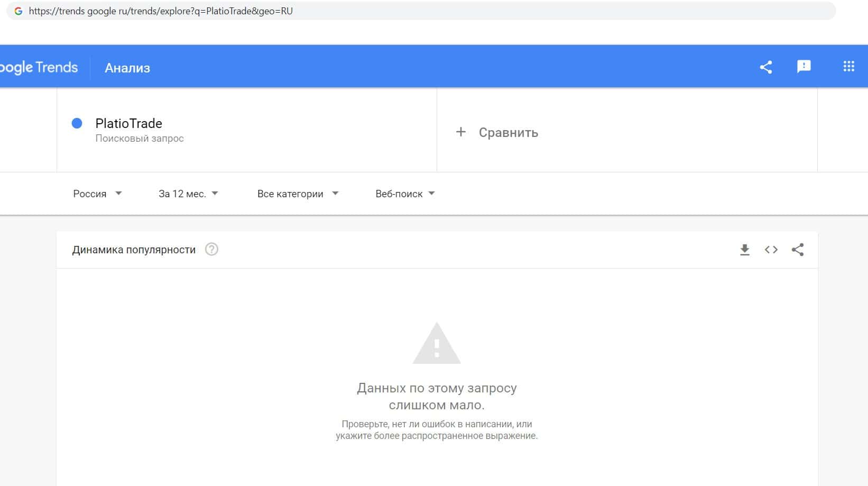
Task: Click the Google Trends logo
Action: point(39,68)
